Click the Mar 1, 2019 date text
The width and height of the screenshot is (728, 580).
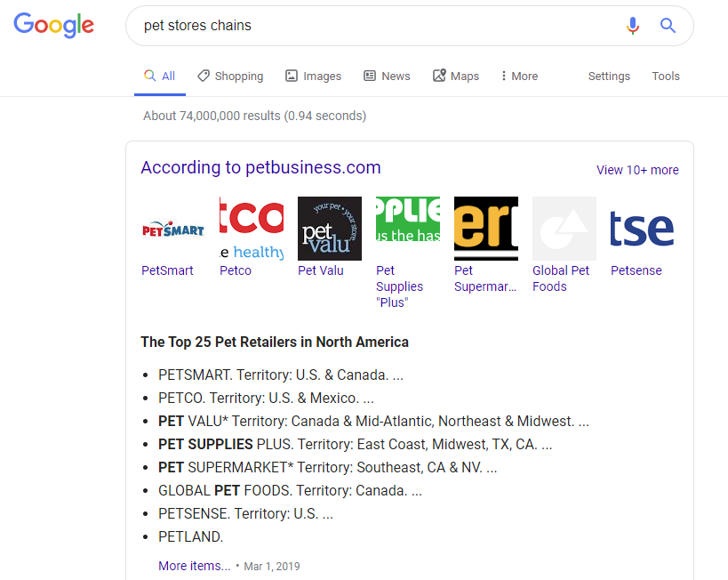coord(272,567)
